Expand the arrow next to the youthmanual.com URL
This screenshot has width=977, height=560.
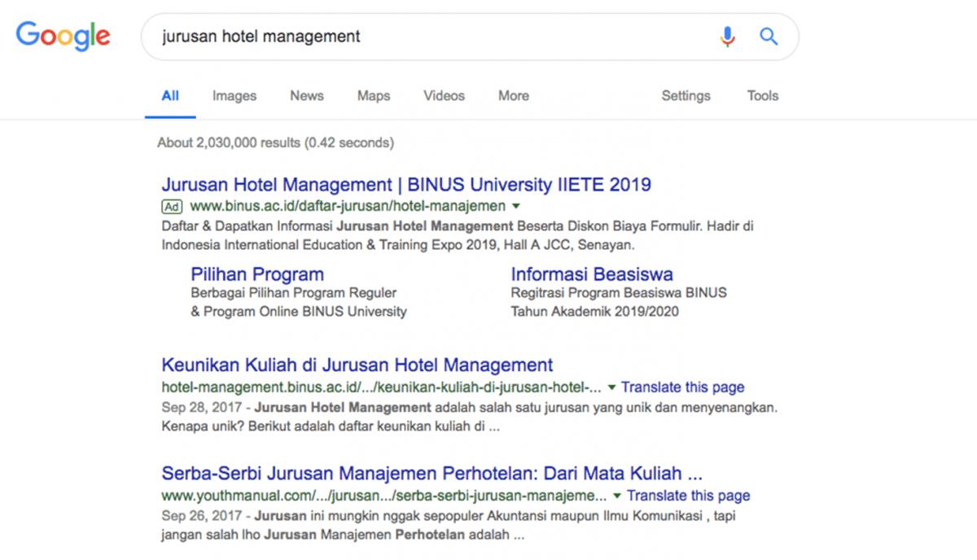618,496
